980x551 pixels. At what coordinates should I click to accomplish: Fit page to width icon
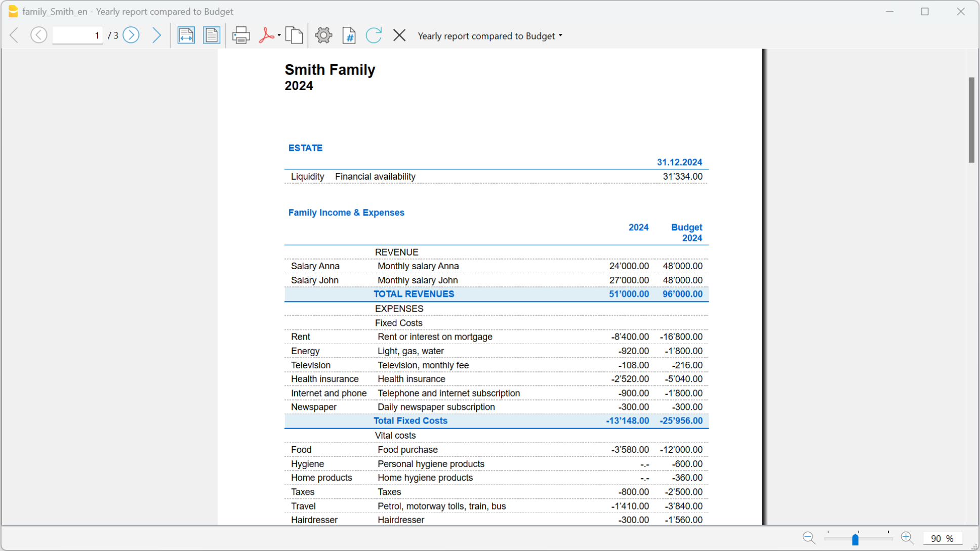[x=186, y=35]
